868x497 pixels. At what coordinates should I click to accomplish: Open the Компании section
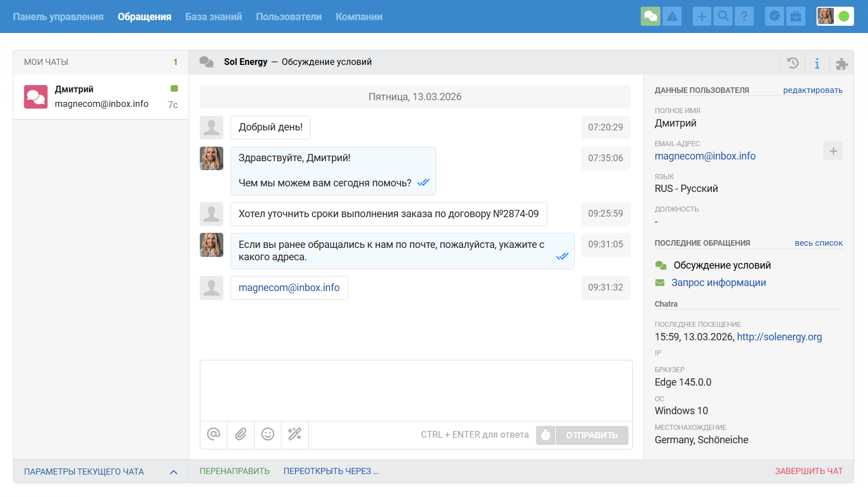[359, 17]
